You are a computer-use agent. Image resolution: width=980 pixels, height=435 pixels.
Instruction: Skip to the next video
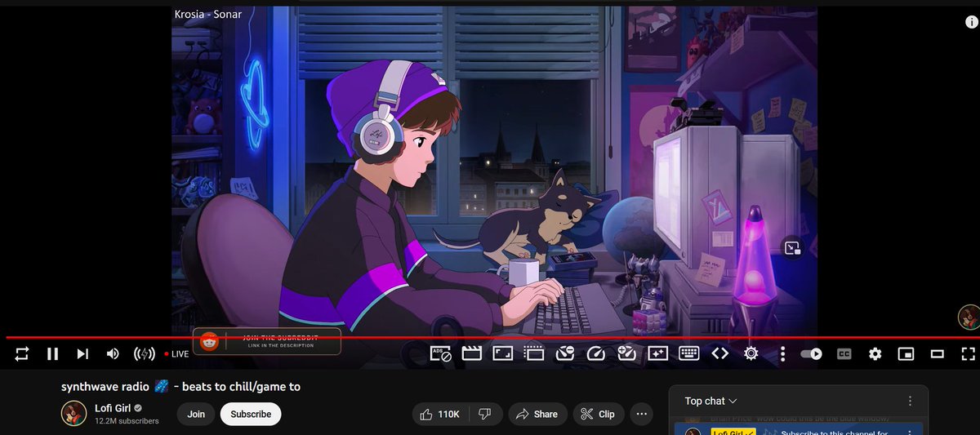point(82,353)
